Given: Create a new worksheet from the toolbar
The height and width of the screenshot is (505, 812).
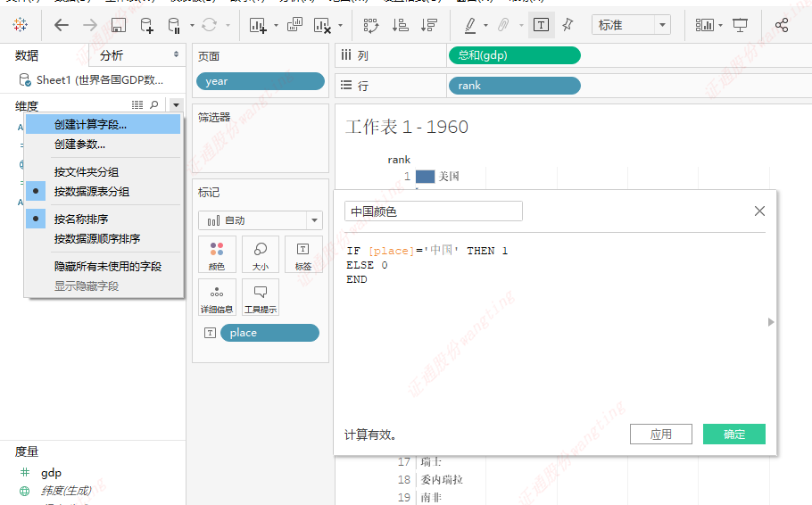Looking at the screenshot, I should pyautogui.click(x=258, y=25).
